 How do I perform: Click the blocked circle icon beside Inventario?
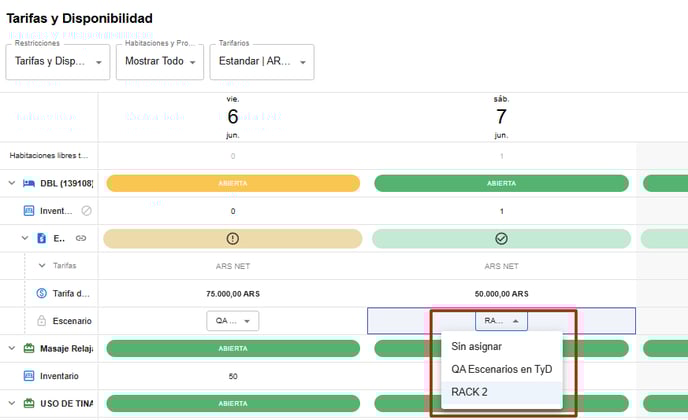87,211
